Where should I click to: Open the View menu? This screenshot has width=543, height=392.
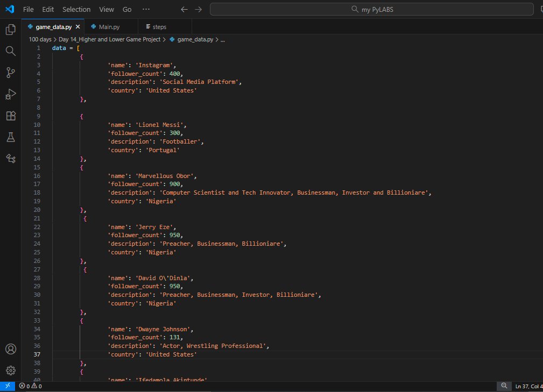pyautogui.click(x=107, y=9)
